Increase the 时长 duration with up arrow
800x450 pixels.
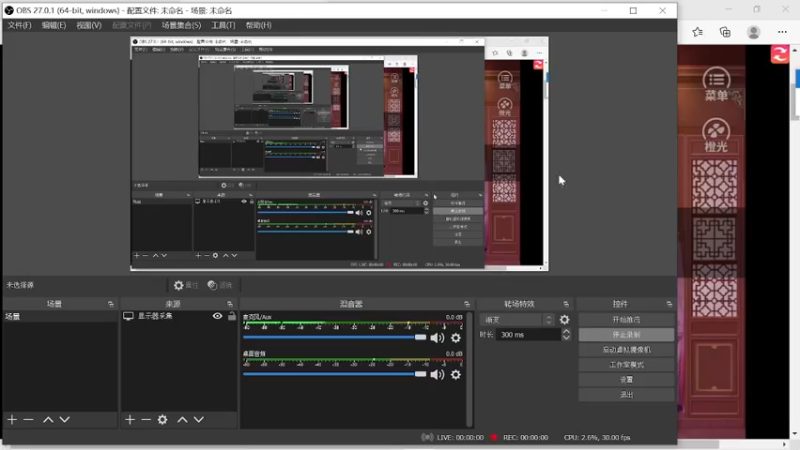point(566,332)
